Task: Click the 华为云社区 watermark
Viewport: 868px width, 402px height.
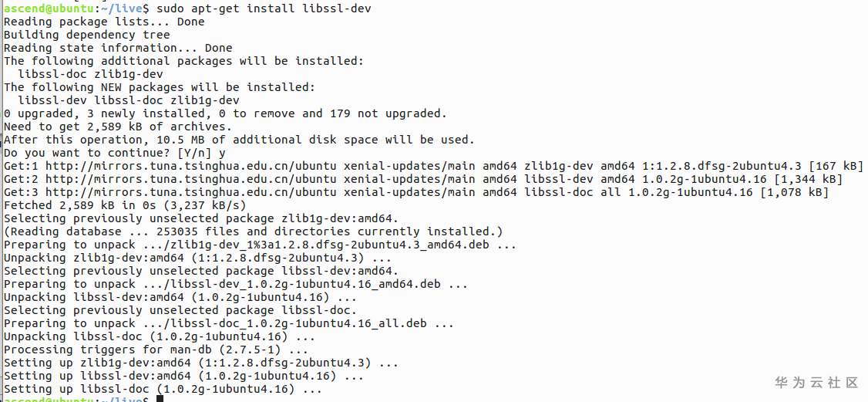Action: (815, 383)
